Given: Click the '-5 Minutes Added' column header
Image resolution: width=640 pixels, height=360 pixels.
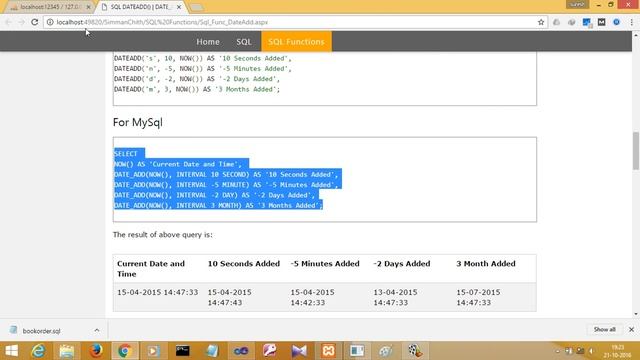Looking at the screenshot, I should click(x=325, y=264).
